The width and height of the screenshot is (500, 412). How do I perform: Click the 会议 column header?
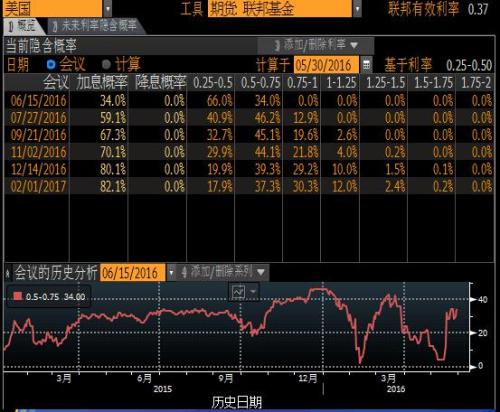point(56,82)
